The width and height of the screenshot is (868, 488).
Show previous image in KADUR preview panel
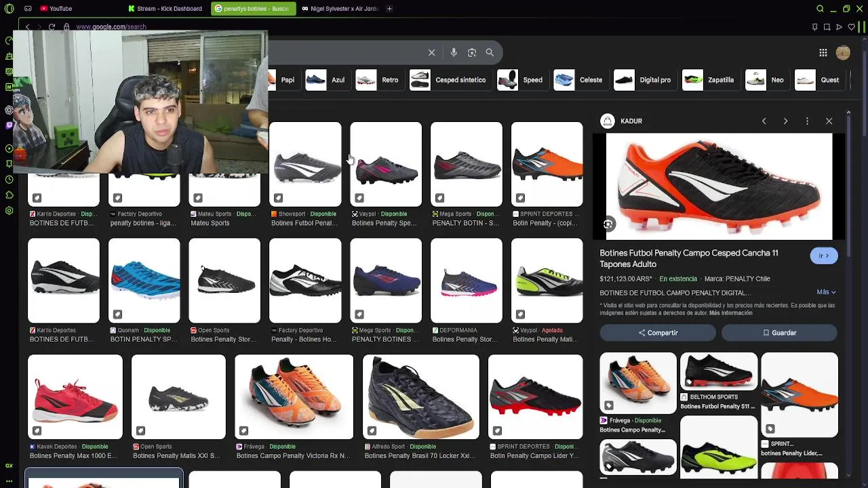pos(764,121)
